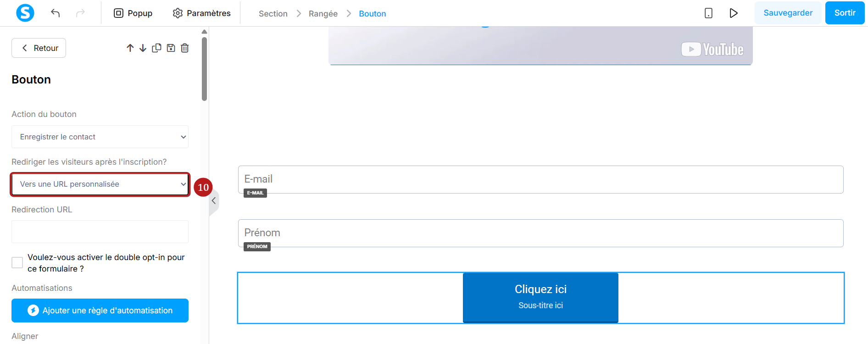Select Section in the breadcrumb
The width and height of the screenshot is (868, 344).
point(273,14)
